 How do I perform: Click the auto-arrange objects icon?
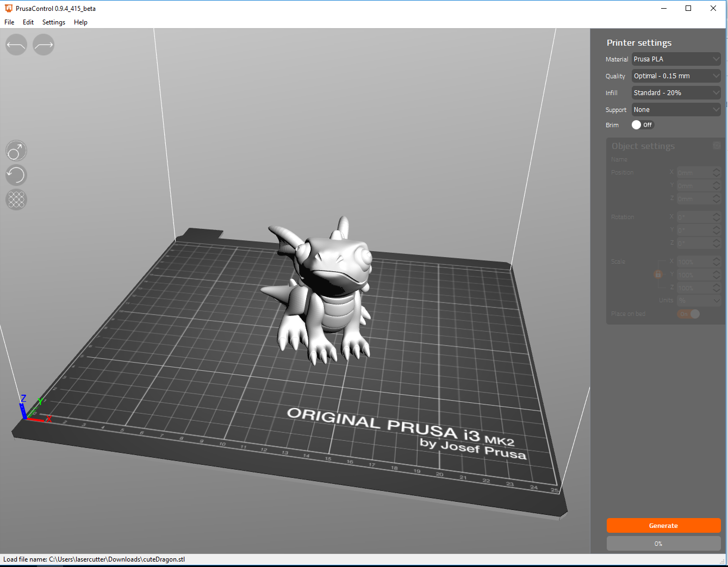click(16, 200)
